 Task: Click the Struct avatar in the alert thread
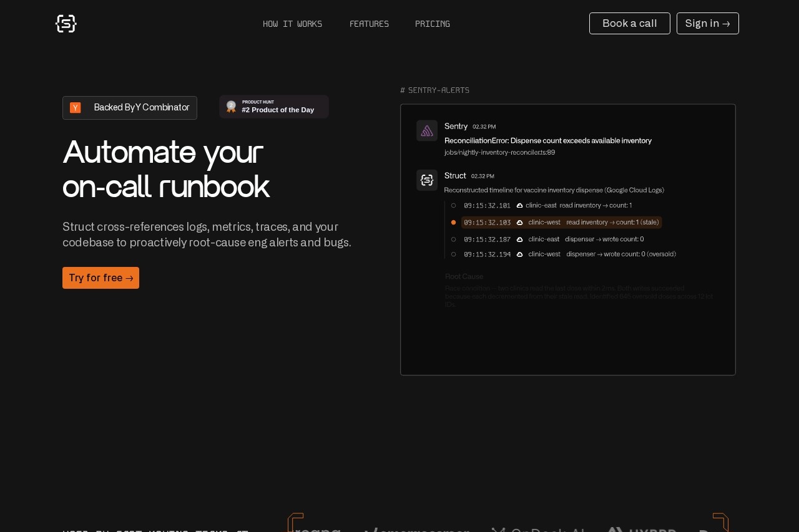click(x=427, y=180)
